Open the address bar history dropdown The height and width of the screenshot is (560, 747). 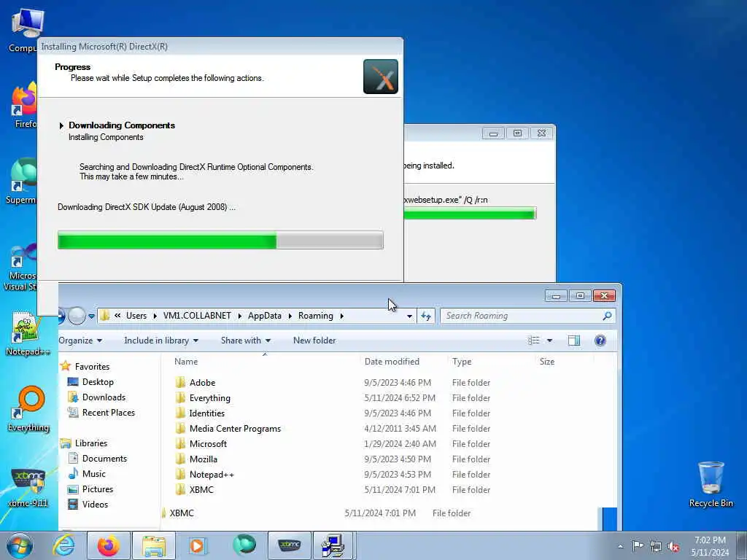409,316
